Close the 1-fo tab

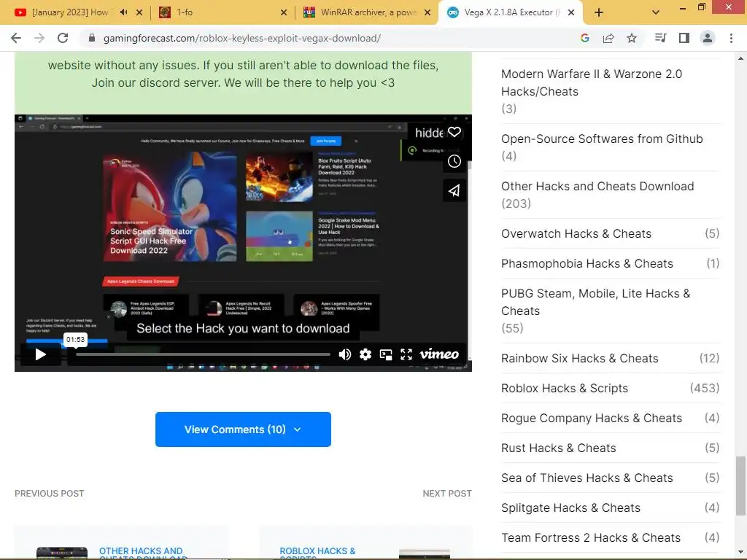(284, 12)
